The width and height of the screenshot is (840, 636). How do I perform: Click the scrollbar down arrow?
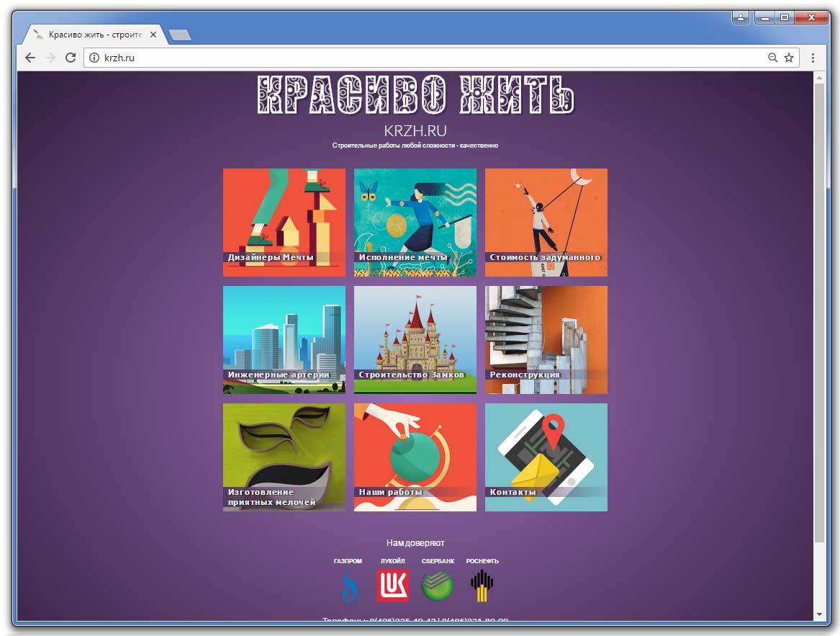819,614
